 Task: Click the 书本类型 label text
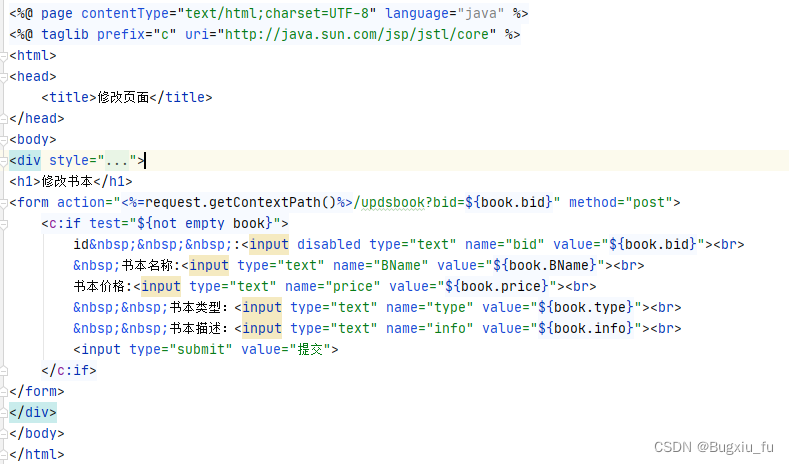coord(195,308)
